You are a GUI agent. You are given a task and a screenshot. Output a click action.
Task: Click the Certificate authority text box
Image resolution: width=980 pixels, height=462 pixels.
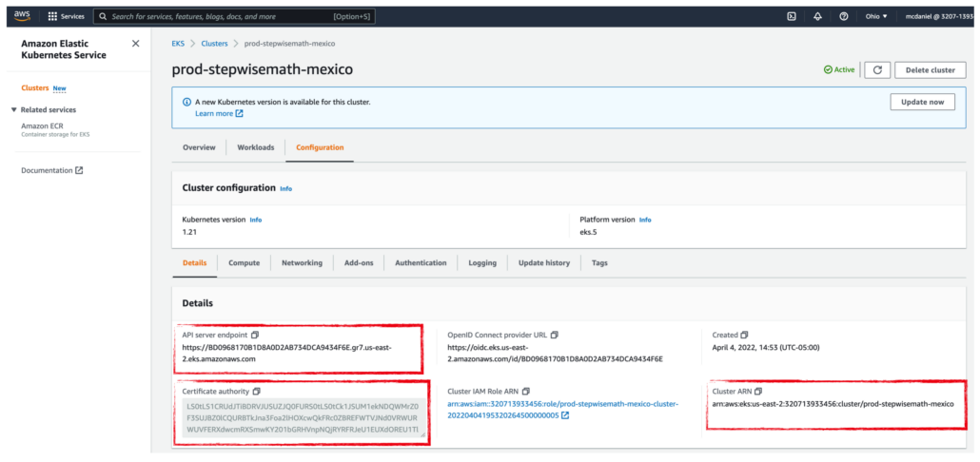[x=304, y=417]
